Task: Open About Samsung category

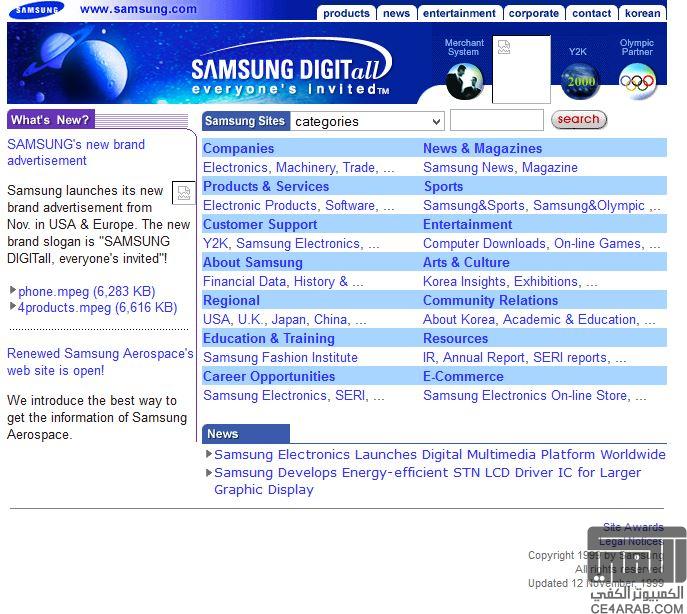Action: pos(253,263)
